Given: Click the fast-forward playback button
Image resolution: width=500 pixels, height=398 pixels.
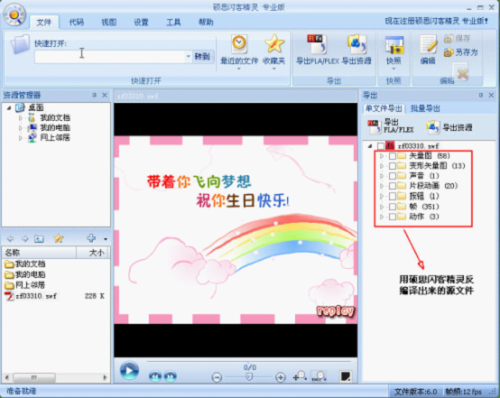Looking at the screenshot, I should click(170, 376).
